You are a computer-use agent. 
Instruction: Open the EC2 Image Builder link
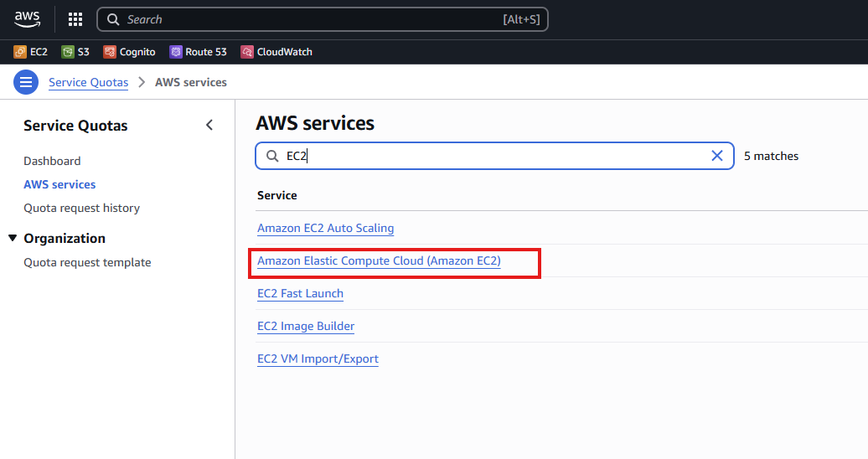click(306, 326)
